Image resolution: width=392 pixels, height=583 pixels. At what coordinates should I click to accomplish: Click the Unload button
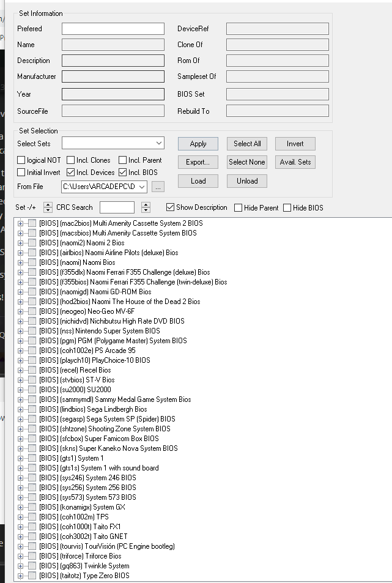[247, 181]
